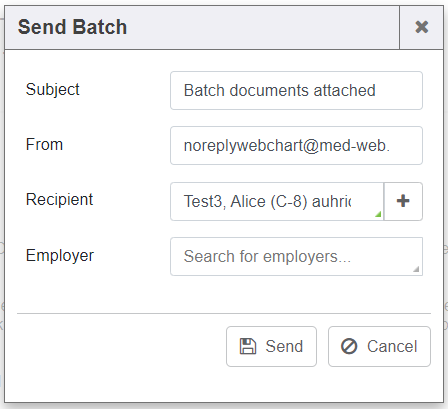Click the Recipient field label

[59, 200]
